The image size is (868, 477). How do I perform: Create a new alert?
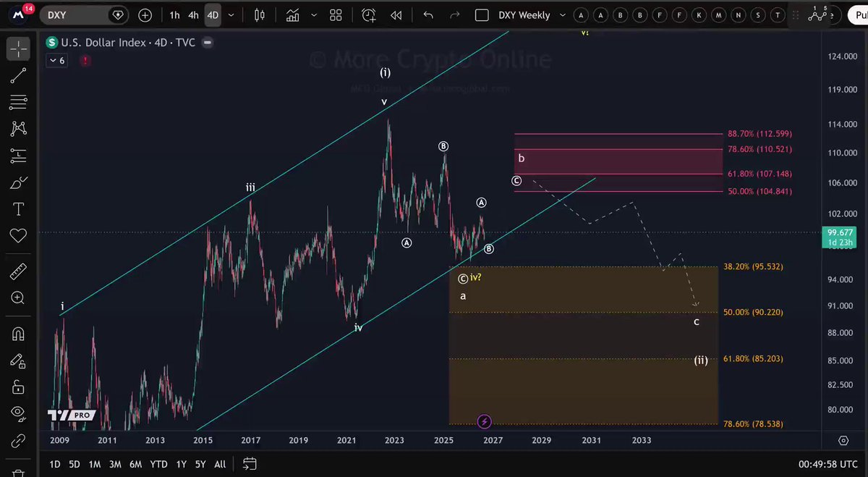tap(370, 14)
